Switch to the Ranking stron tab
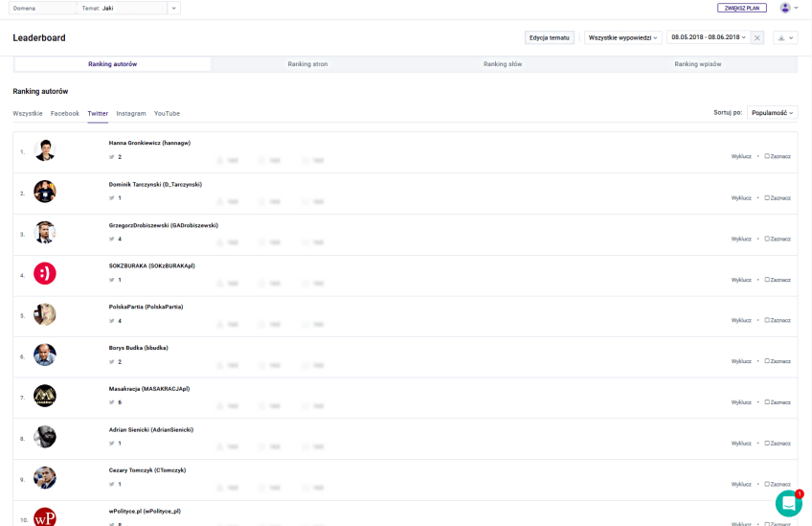Viewport: 812px width, 526px height. tap(307, 64)
